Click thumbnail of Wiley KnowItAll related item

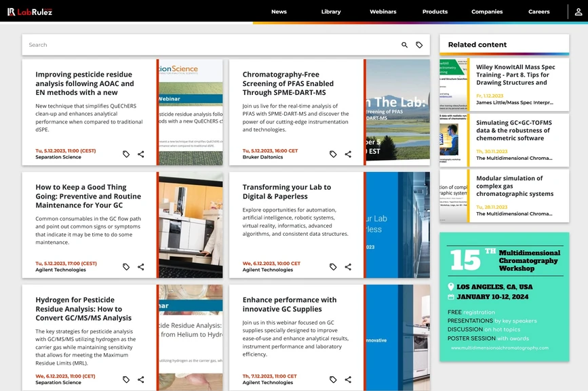point(453,85)
